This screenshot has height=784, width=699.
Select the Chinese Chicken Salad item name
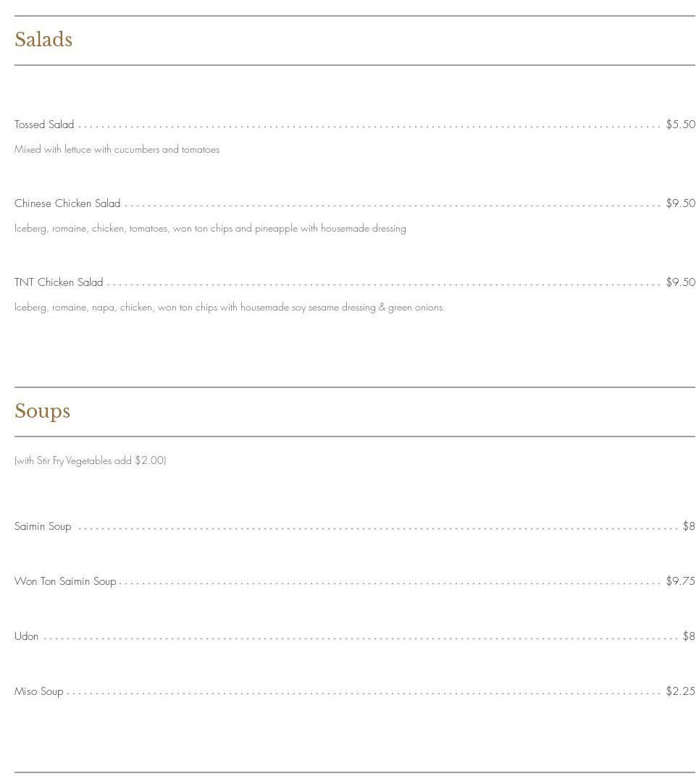(x=67, y=203)
